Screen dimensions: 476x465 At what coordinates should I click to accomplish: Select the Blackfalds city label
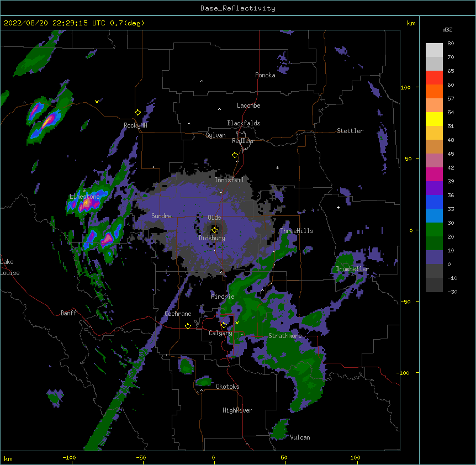coord(244,123)
